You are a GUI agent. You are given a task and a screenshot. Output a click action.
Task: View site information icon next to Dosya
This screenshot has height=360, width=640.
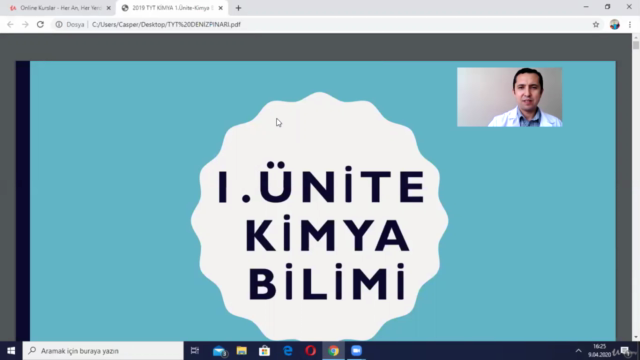click(59, 24)
